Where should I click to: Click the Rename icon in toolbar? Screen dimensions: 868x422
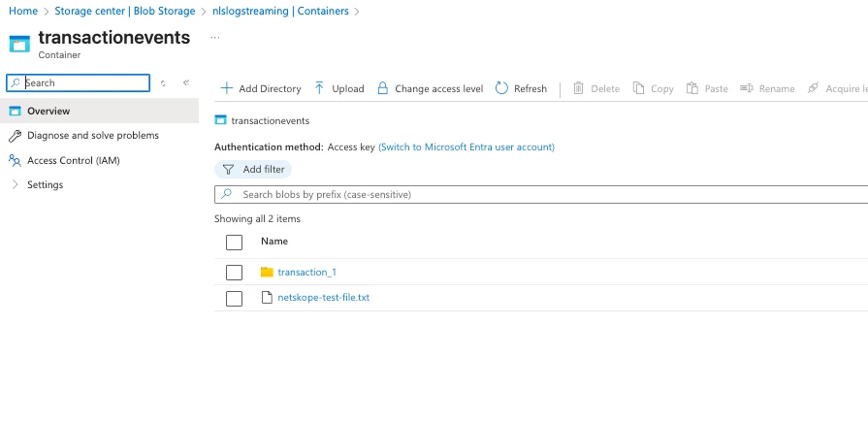[x=747, y=88]
